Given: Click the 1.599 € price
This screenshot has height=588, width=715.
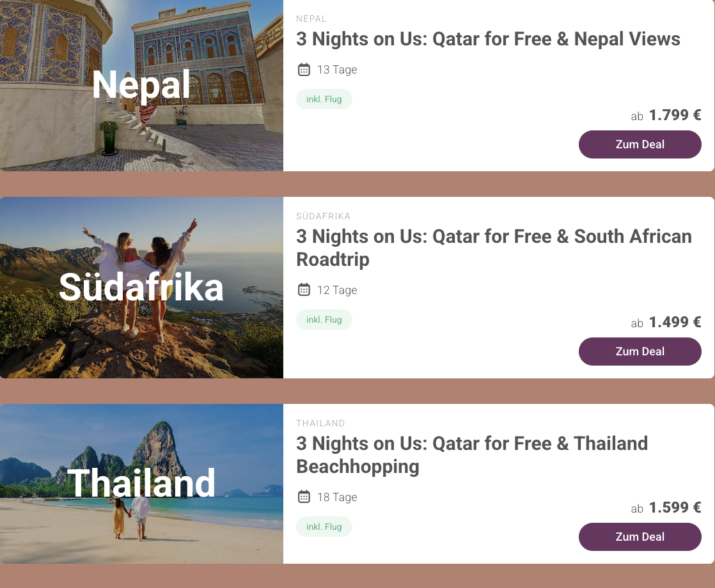Looking at the screenshot, I should (x=675, y=508).
